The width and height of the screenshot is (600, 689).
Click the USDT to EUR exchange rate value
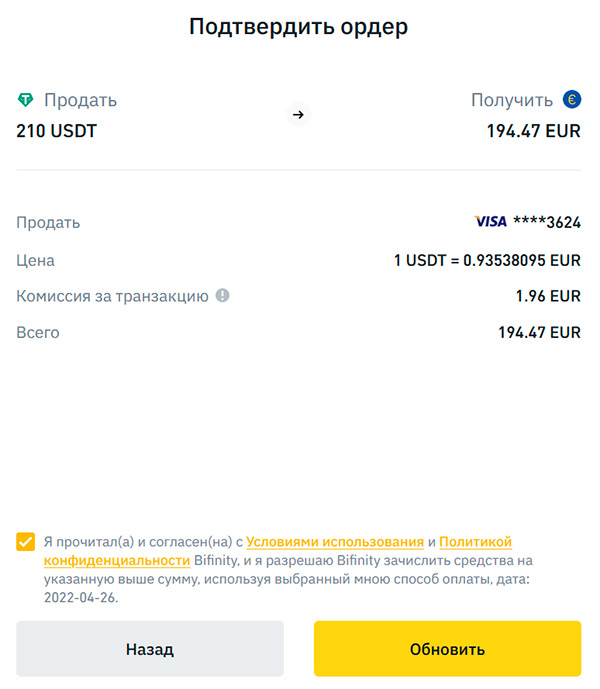point(487,260)
